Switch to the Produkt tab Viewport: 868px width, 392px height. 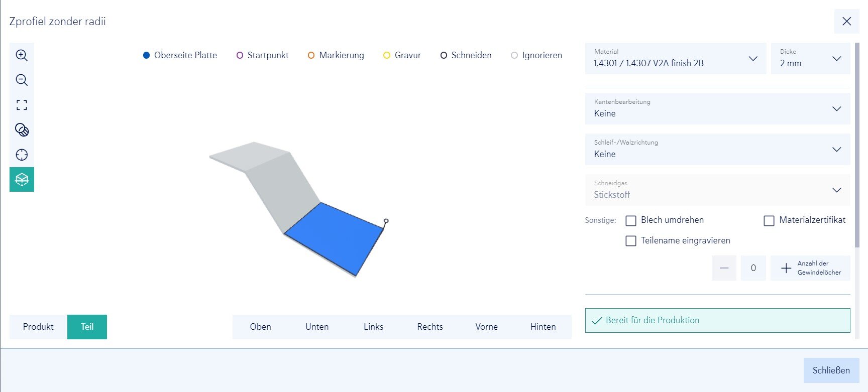point(38,327)
